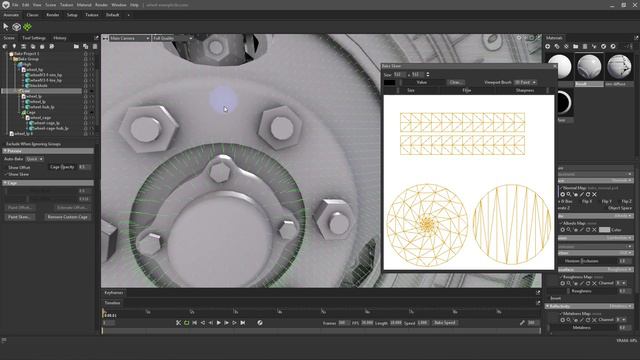The image size is (640, 360).
Task: Collapse the Cage section header
Action: click(48, 183)
